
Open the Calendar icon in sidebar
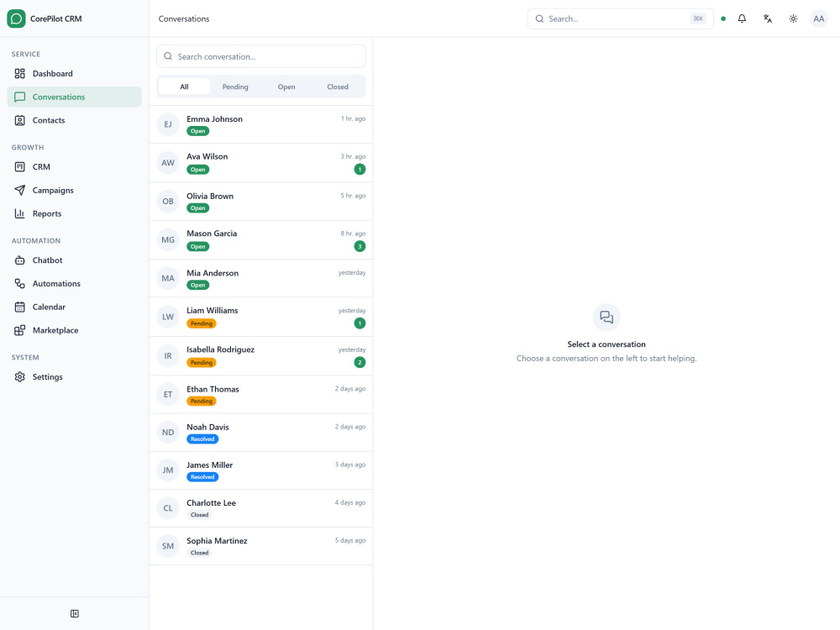(x=20, y=307)
